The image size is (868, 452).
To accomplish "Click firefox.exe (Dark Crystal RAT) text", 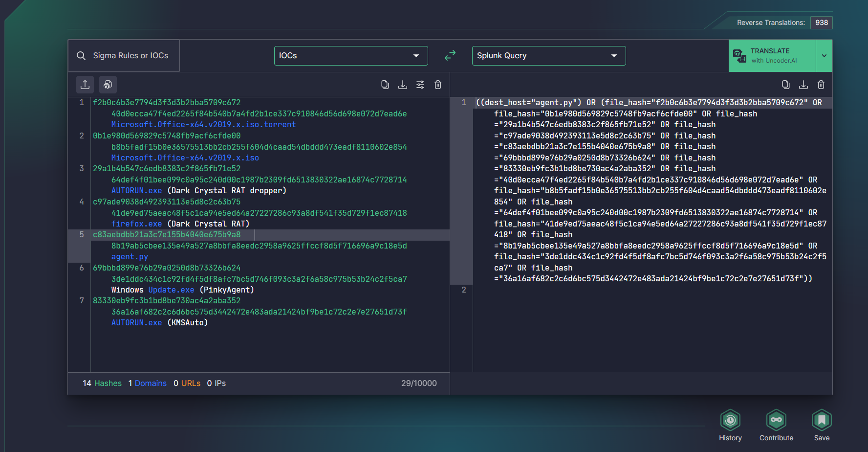I will click(180, 224).
